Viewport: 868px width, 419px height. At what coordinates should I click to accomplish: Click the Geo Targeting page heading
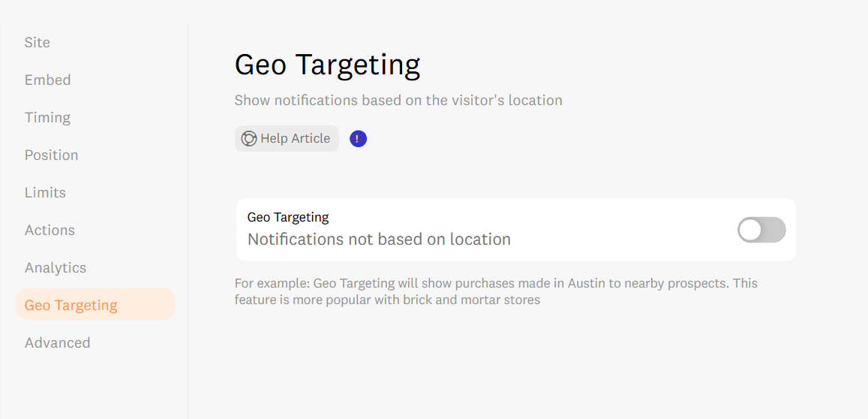click(327, 65)
